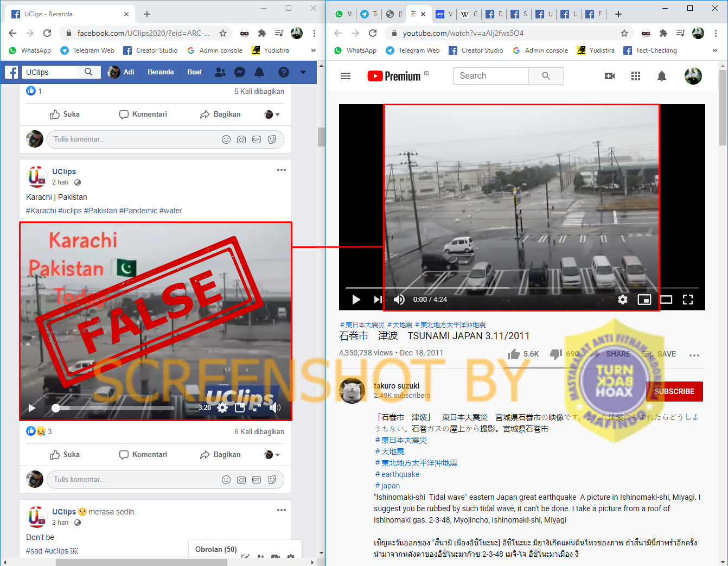Mute the Karachi Facebook video sound
The width and height of the screenshot is (728, 566).
click(275, 408)
